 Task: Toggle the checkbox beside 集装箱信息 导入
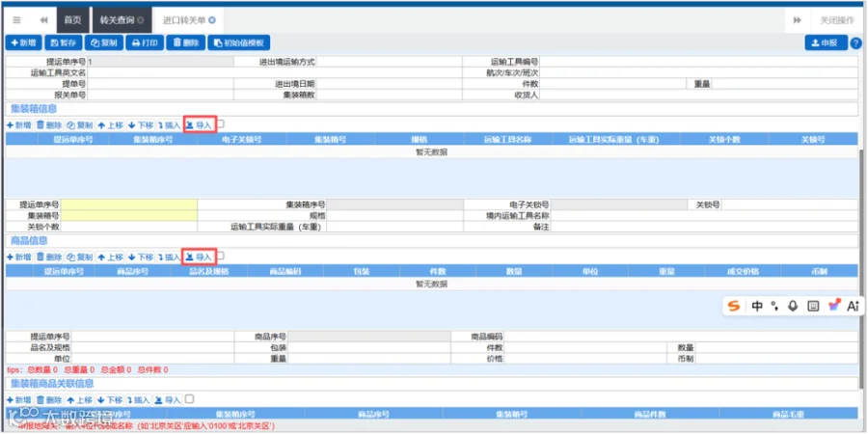220,124
